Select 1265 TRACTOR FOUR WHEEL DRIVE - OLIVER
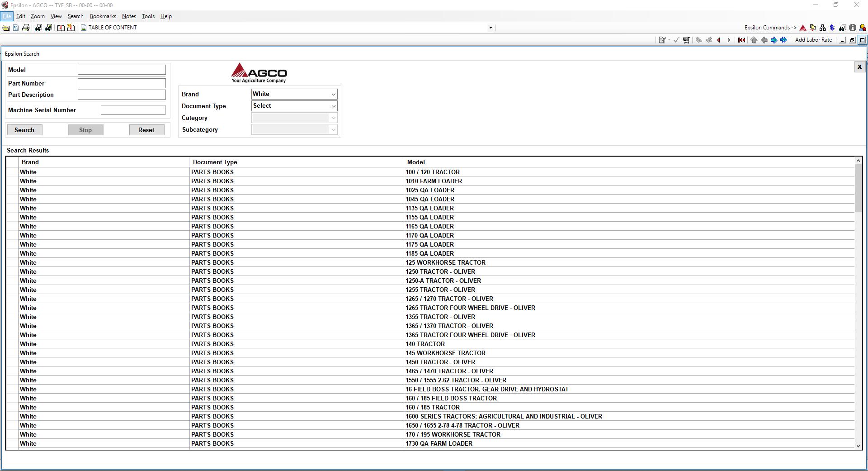 coord(430,308)
